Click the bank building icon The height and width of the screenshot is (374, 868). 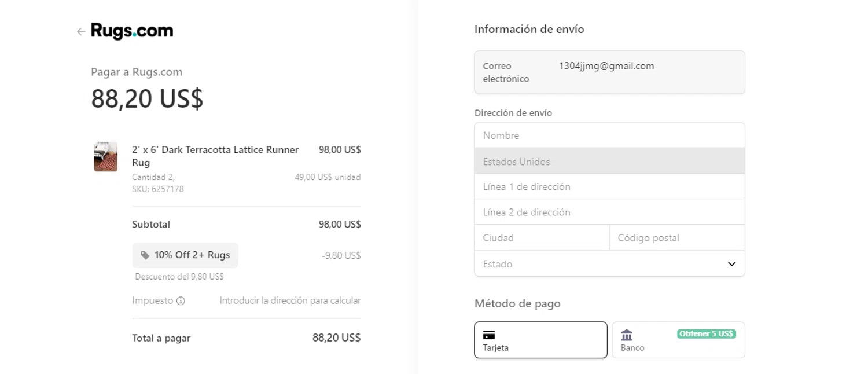point(627,335)
